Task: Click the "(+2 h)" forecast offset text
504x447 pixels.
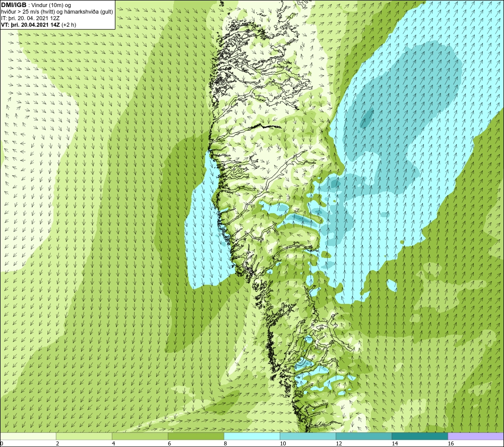Action: [x=69, y=25]
